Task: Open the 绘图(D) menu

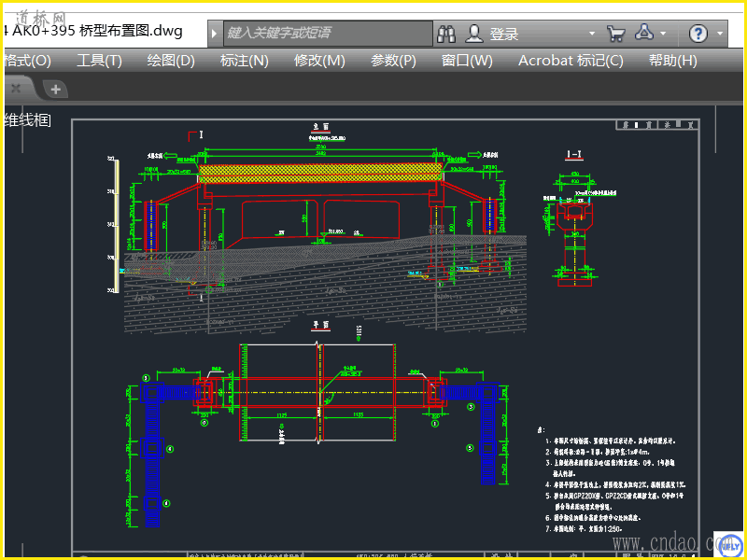Action: point(171,61)
